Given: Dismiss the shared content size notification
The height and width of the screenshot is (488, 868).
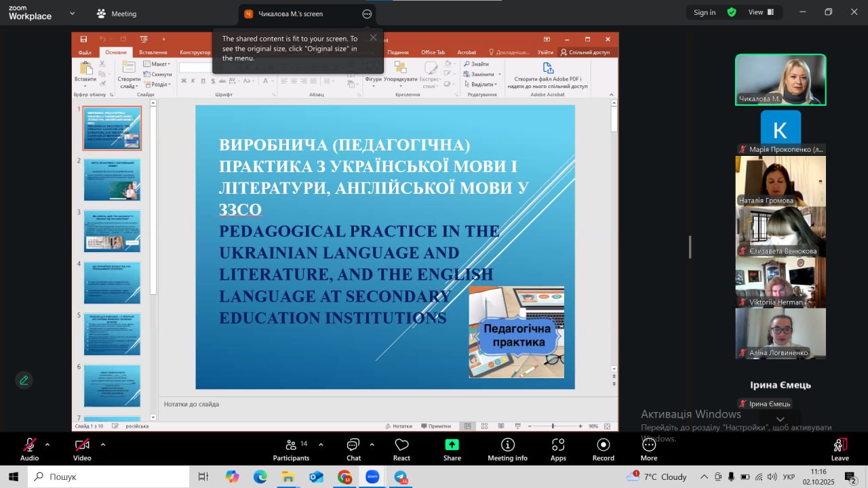Looking at the screenshot, I should (373, 38).
